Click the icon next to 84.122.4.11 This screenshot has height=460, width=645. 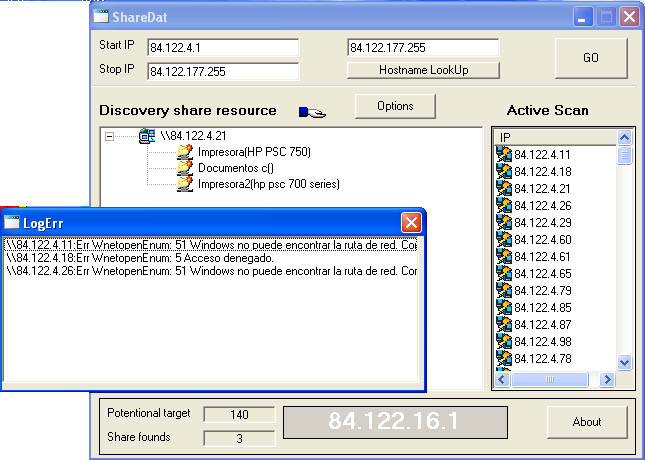click(x=505, y=155)
